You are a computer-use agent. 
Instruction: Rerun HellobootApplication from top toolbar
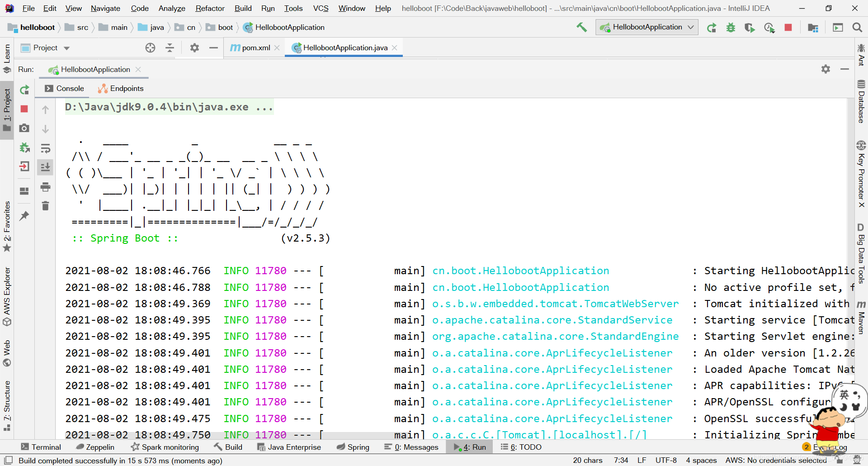pyautogui.click(x=712, y=28)
